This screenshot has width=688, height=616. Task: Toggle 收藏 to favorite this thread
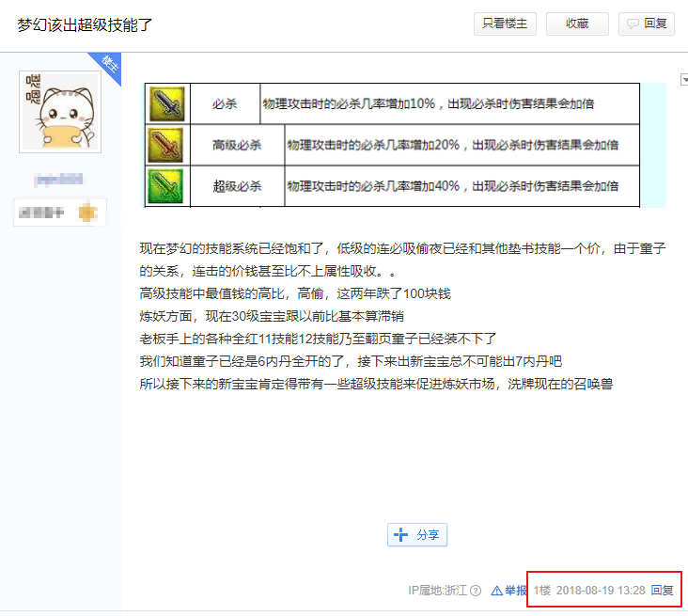(x=577, y=24)
